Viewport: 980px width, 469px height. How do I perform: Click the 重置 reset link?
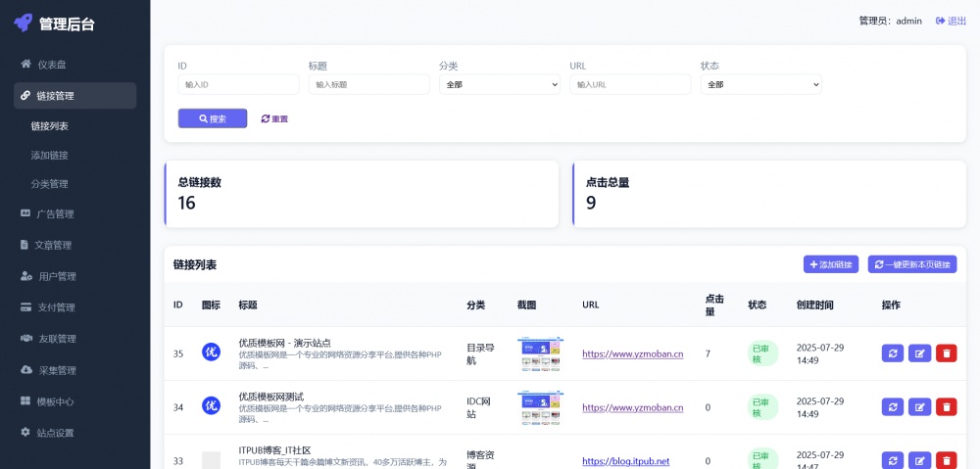coord(274,118)
